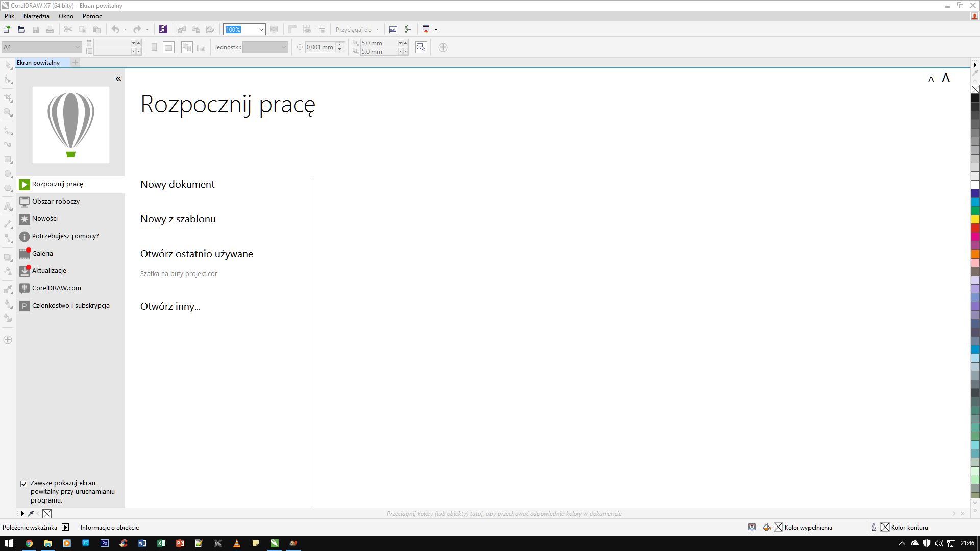Toggle show rulers toolbar button

point(292,29)
